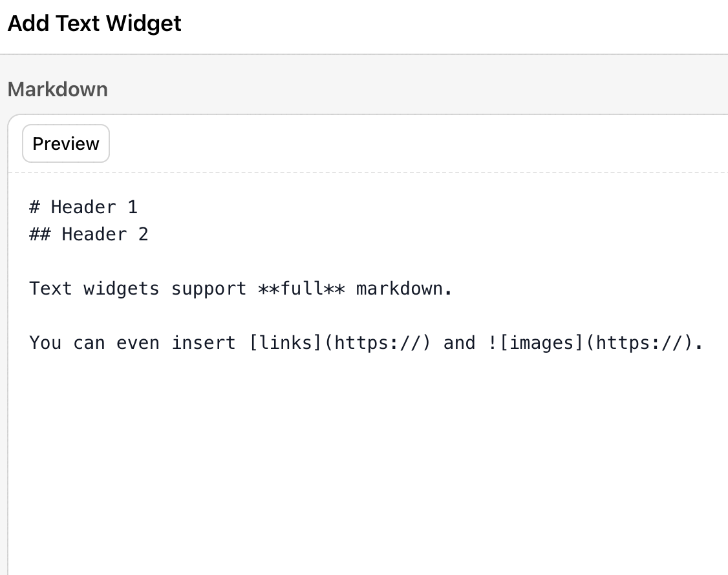728x575 pixels.
Task: Click the word "and" between links and images
Action: 459,343
